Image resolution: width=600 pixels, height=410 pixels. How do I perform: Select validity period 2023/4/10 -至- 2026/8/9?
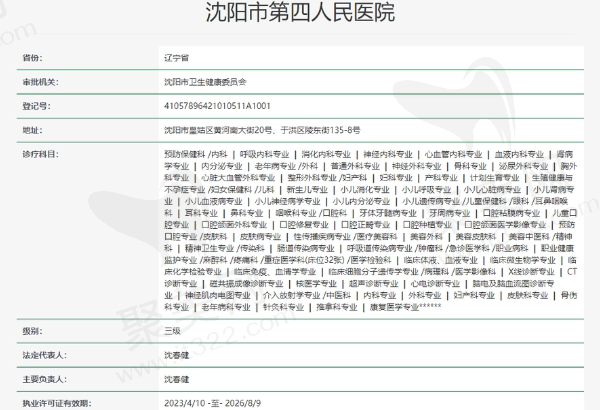click(212, 403)
